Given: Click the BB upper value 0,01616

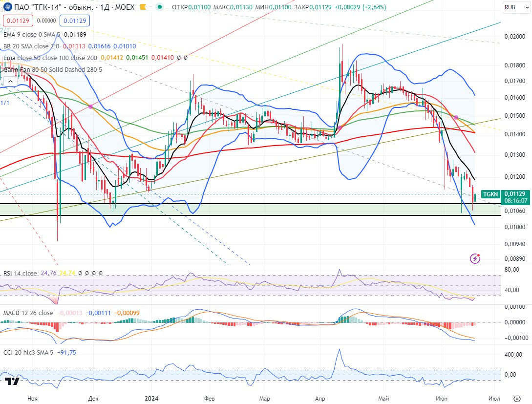Looking at the screenshot, I should (99, 46).
